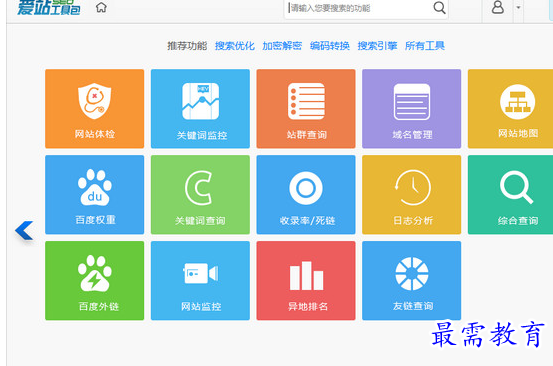Go to home via the house icon

[x=101, y=7]
